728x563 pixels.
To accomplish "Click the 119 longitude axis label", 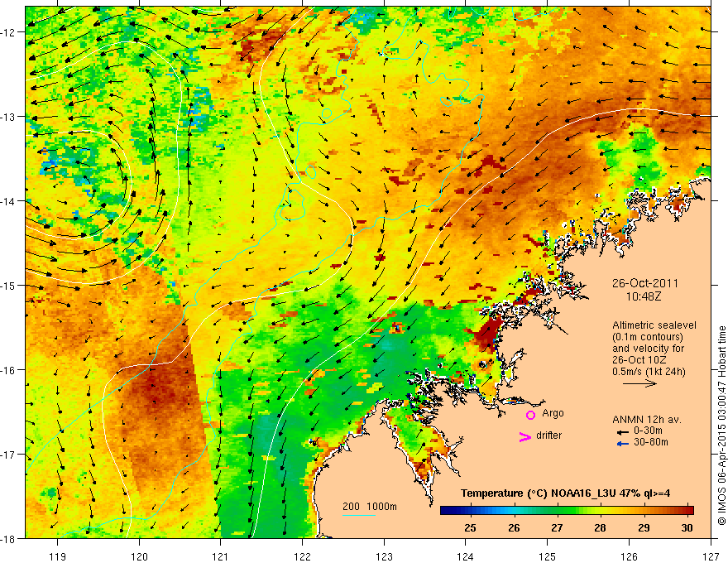I will [58, 556].
